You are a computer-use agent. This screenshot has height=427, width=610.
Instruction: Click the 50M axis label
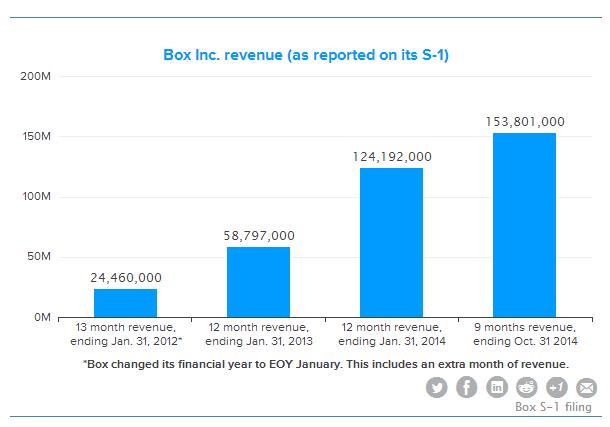(x=39, y=257)
